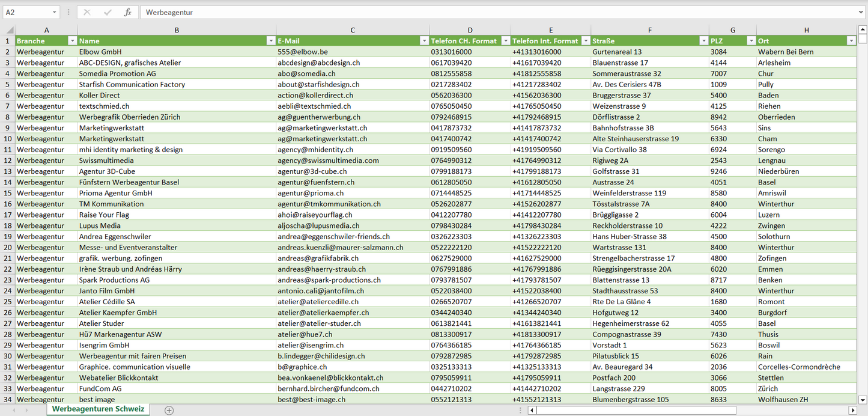The height and width of the screenshot is (416, 868).
Task: Open the E-Mail column filter dropdown
Action: pyautogui.click(x=423, y=41)
